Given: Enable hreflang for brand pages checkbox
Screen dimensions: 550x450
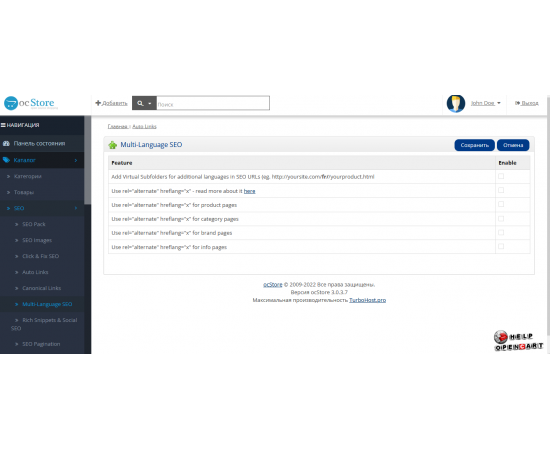Looking at the screenshot, I should (x=501, y=233).
